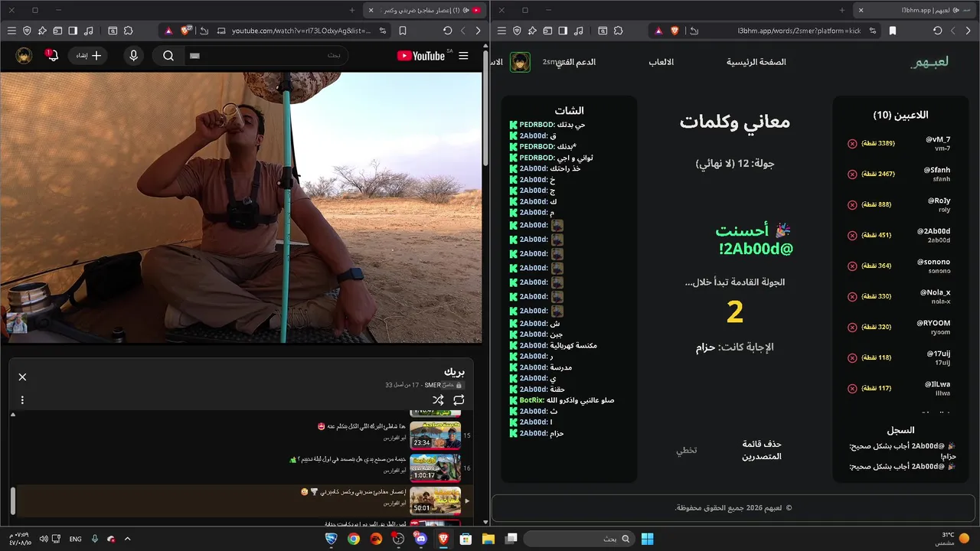Viewport: 980px width, 551px height.
Task: Play playlist video 15 thumbnail (23:34)
Action: (435, 435)
